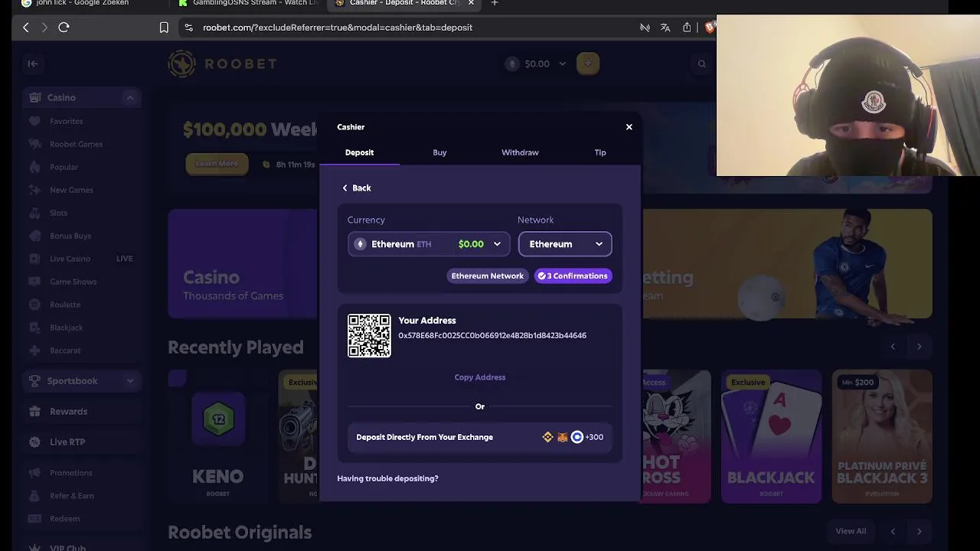This screenshot has height=551, width=980.
Task: Click the 3 Confirmations badge
Action: (x=573, y=275)
